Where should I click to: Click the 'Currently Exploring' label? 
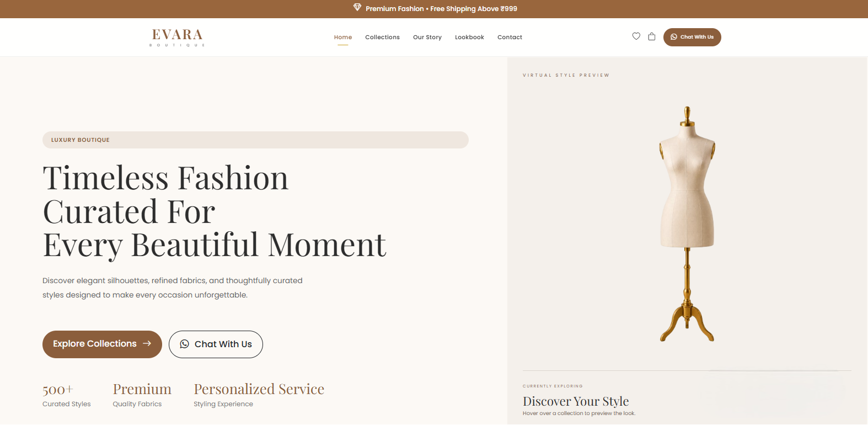pos(553,386)
